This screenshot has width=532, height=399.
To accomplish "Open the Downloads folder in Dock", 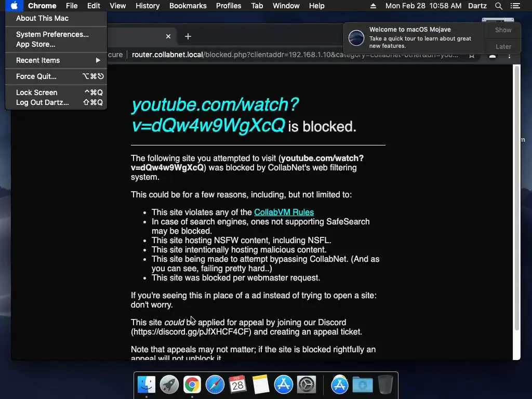I will pos(362,384).
